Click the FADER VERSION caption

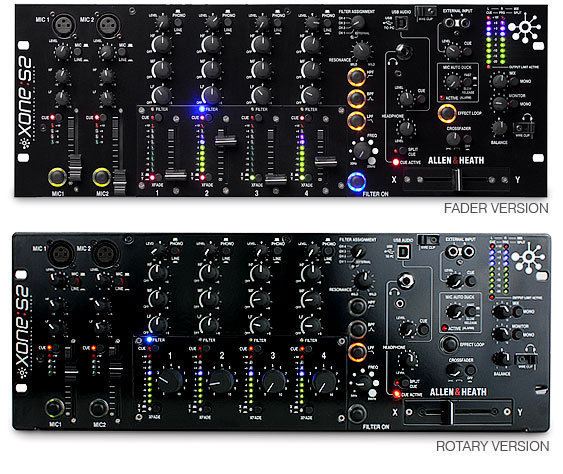pos(496,208)
